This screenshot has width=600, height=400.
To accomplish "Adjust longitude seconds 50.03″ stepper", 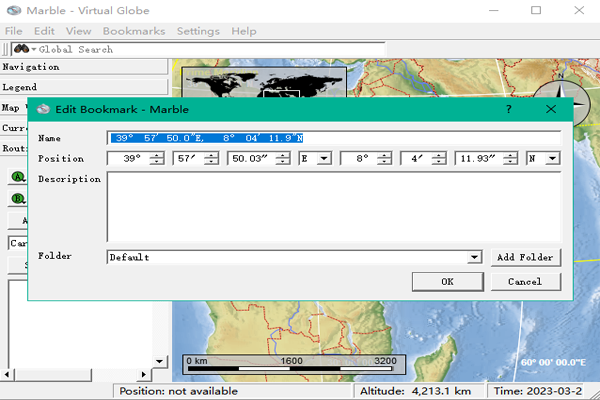I will pos(282,158).
